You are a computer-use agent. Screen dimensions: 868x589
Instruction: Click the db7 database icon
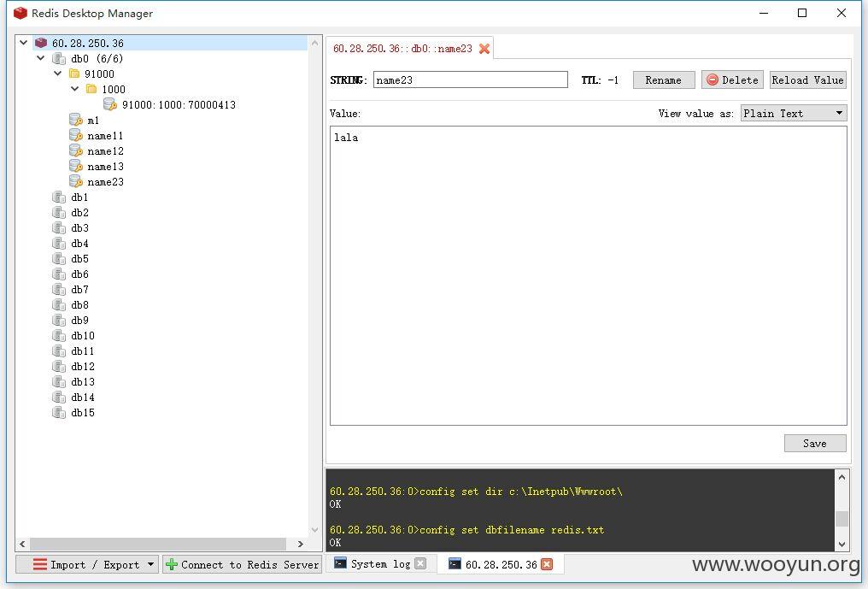click(x=59, y=289)
